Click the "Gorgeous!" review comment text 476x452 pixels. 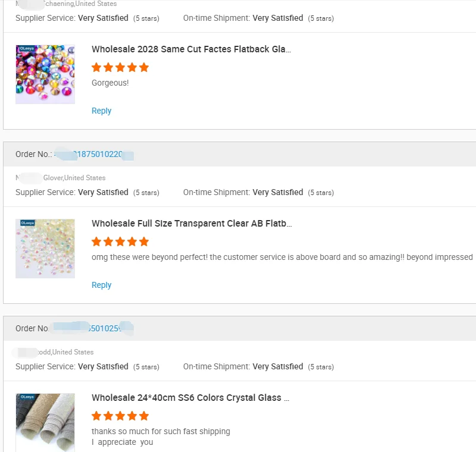point(110,83)
